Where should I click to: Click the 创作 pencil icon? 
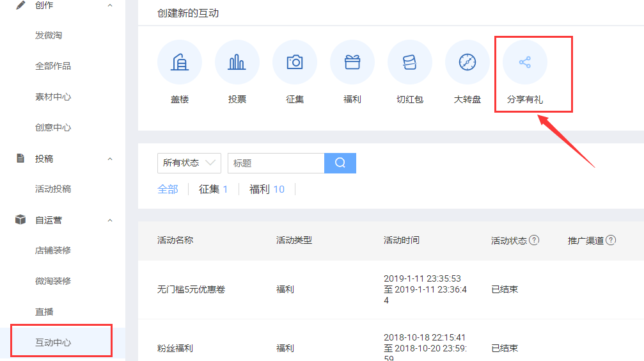point(20,5)
